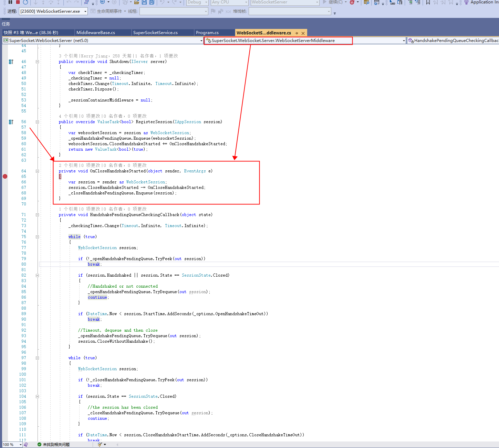
Task: Open the Find in Files icon
Action: pyautogui.click(x=366, y=2)
